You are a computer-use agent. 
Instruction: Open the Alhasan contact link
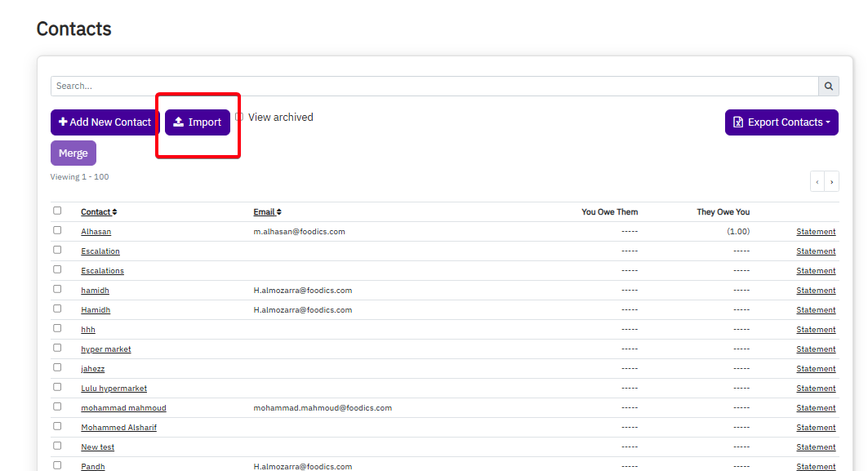[96, 232]
